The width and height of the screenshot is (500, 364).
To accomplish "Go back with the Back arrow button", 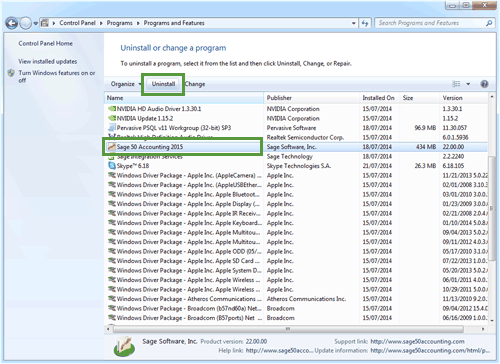I will [x=12, y=23].
